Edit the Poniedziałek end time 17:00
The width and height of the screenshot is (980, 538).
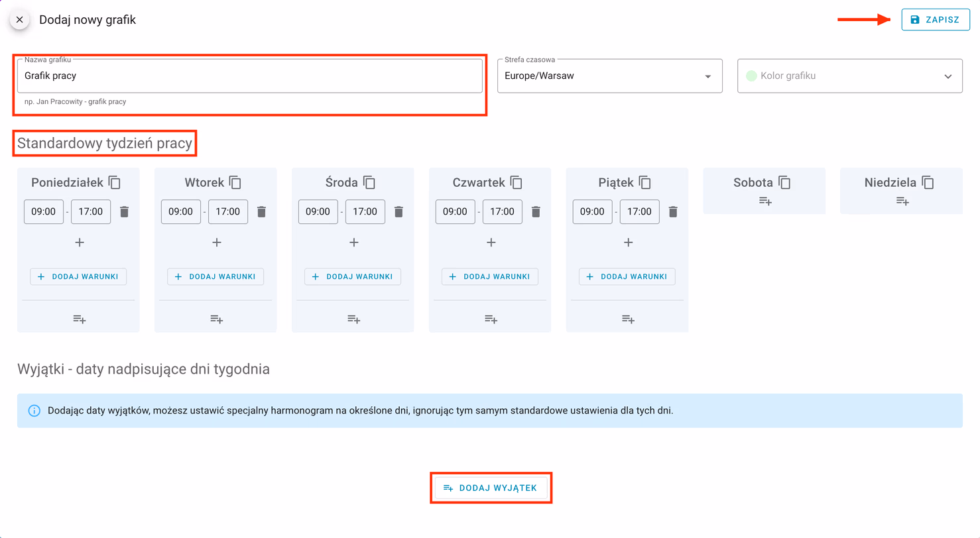[x=91, y=212]
